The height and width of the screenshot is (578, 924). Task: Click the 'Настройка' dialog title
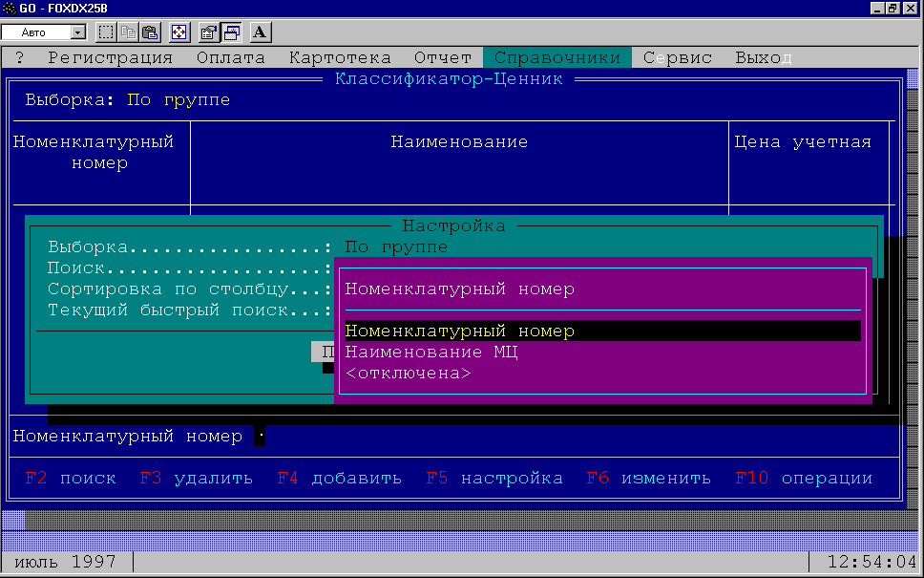453,225
